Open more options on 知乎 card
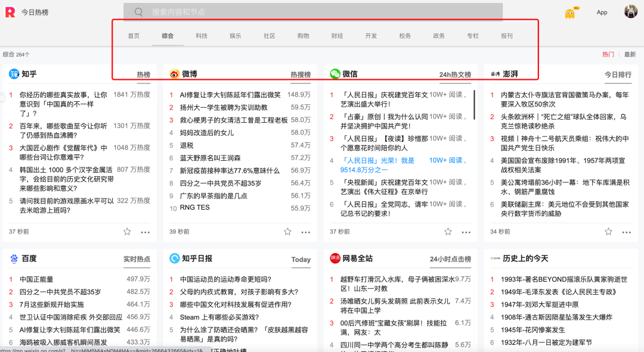 coord(145,232)
